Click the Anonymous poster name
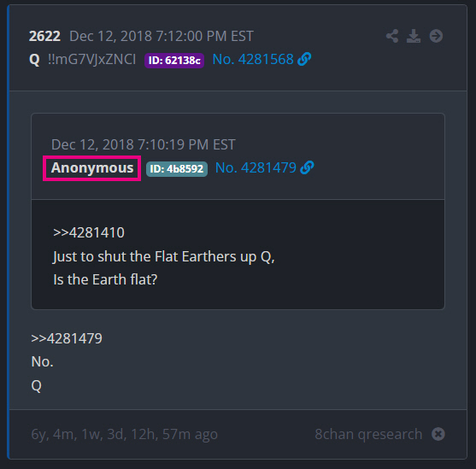The image size is (476, 469). coord(92,168)
